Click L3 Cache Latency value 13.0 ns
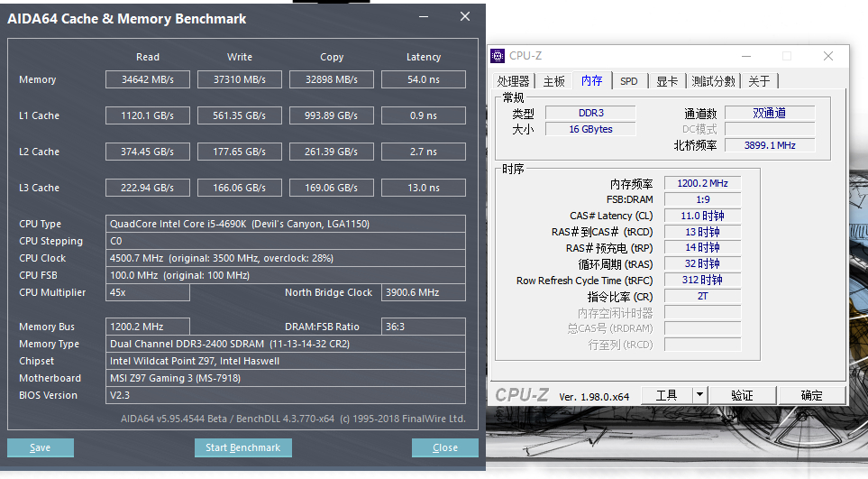Viewport: 868px width, 479px height. (x=424, y=187)
